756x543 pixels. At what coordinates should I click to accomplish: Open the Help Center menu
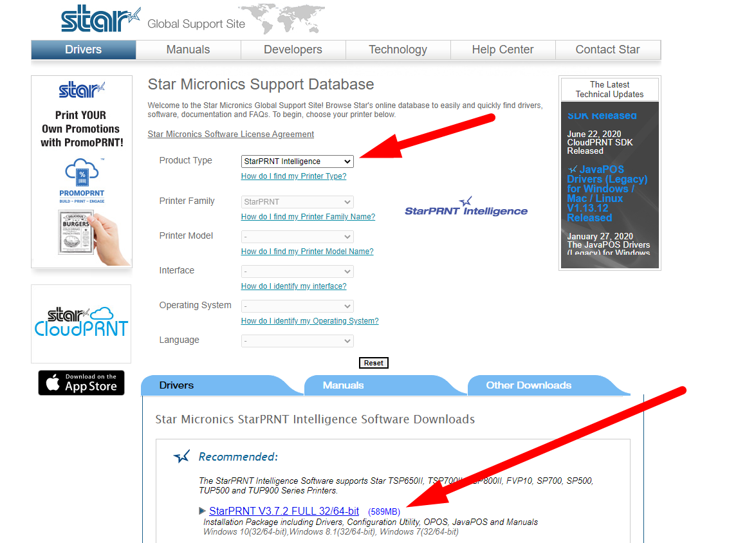pyautogui.click(x=503, y=50)
